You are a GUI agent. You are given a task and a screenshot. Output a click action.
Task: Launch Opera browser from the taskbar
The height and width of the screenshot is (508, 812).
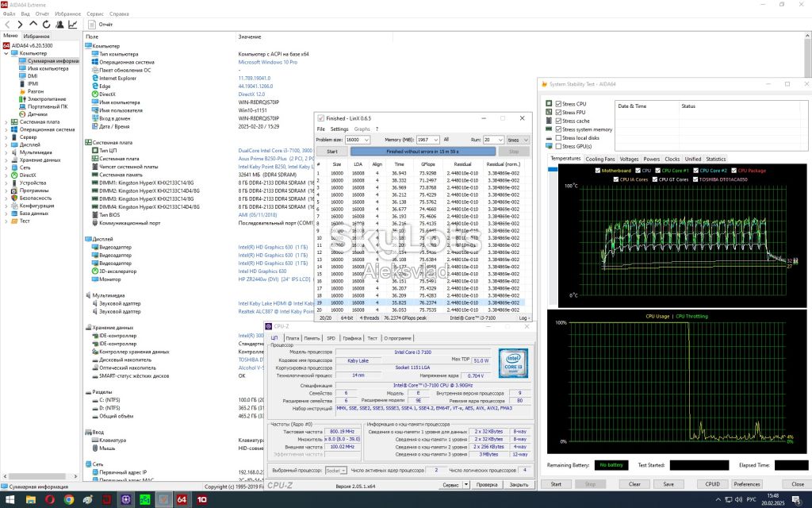coord(50,500)
